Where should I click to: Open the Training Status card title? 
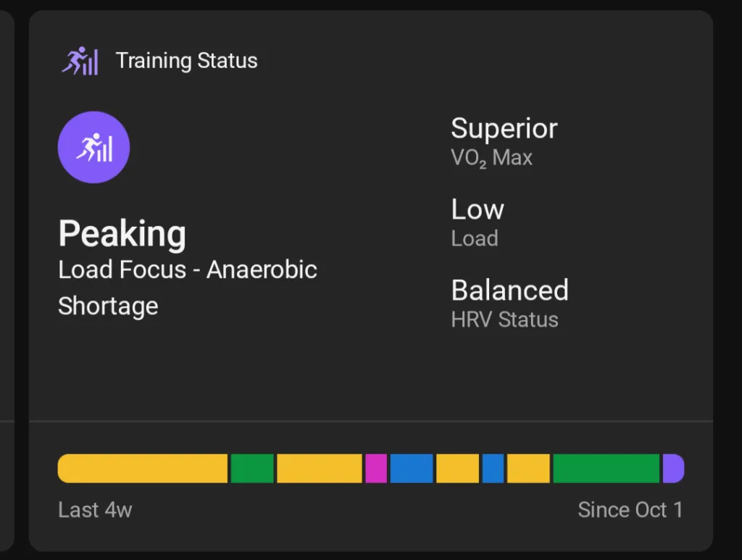186,61
